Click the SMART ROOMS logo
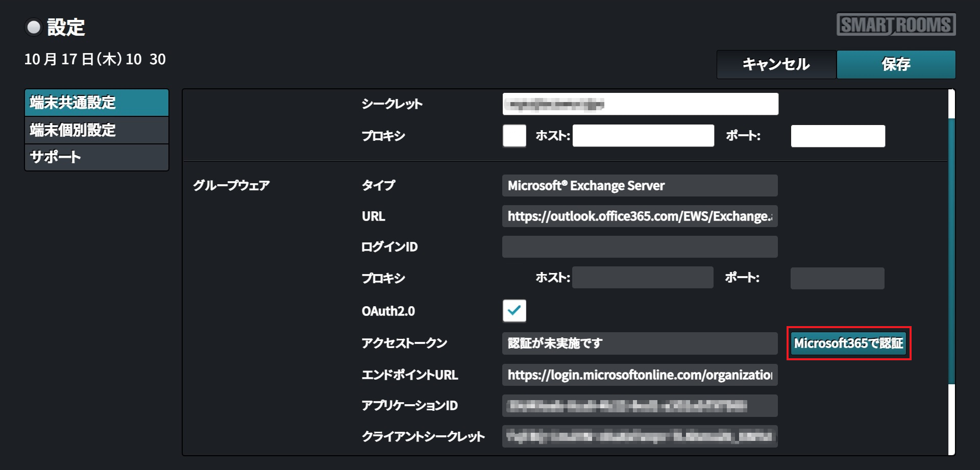Viewport: 980px width, 470px height. pos(896,24)
